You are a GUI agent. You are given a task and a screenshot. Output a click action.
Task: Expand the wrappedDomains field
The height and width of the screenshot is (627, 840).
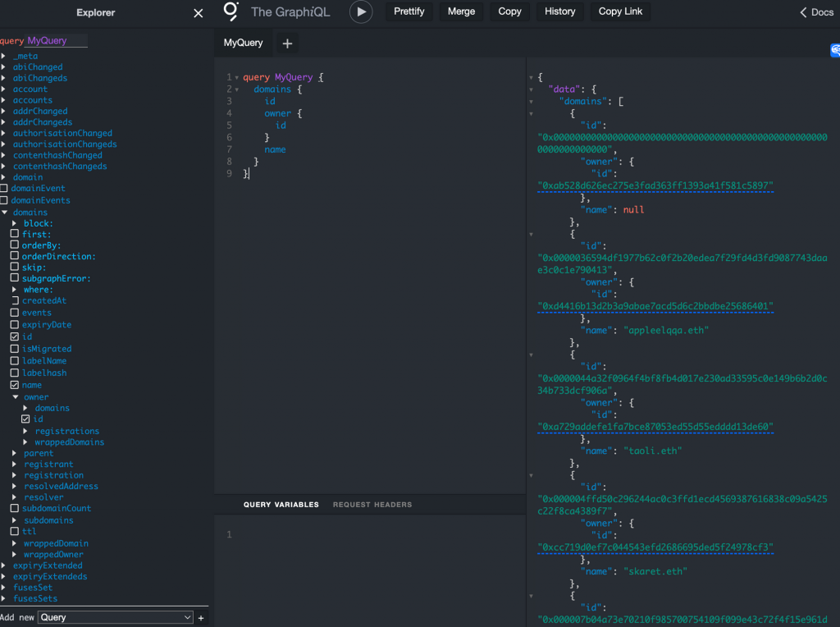tap(25, 442)
